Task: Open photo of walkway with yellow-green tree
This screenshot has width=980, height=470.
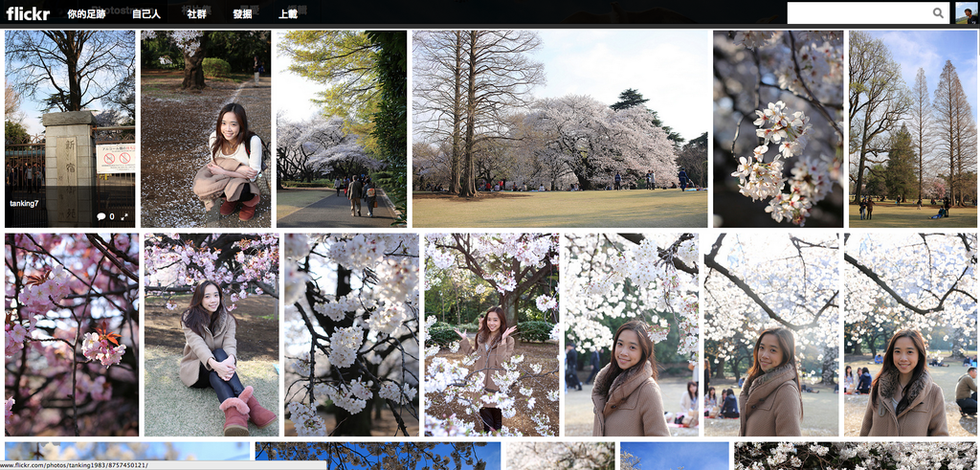Action: coord(342,129)
